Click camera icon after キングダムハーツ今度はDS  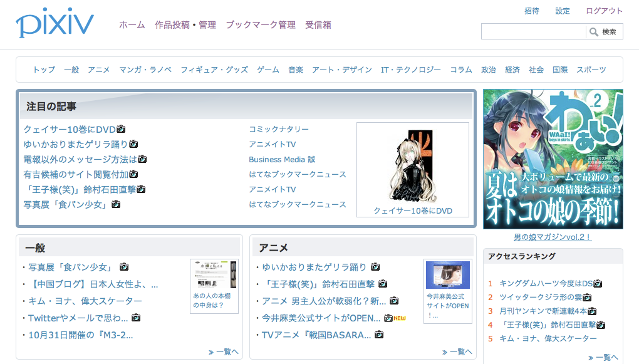(x=598, y=283)
